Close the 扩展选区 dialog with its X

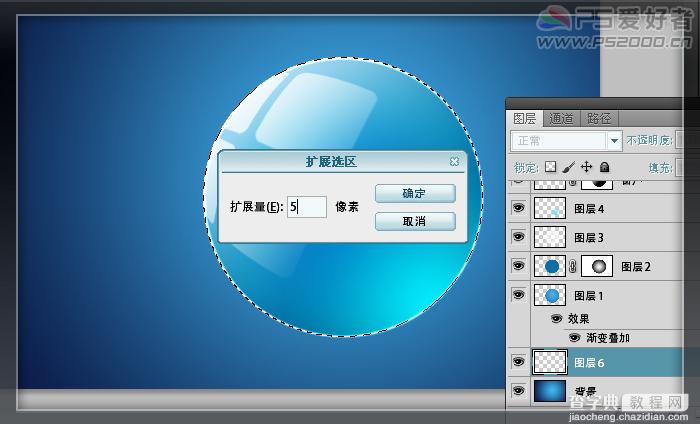pyautogui.click(x=454, y=161)
